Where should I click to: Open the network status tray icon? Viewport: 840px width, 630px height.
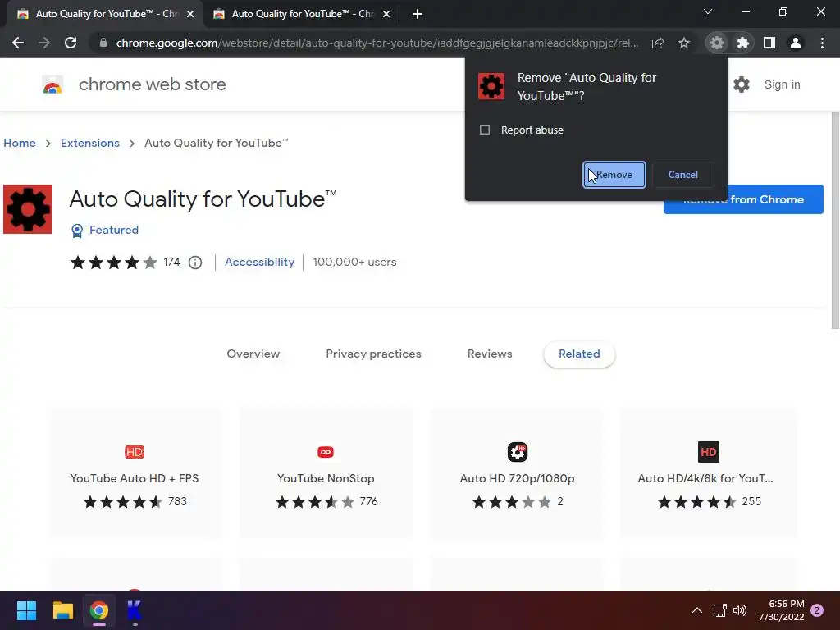click(719, 610)
